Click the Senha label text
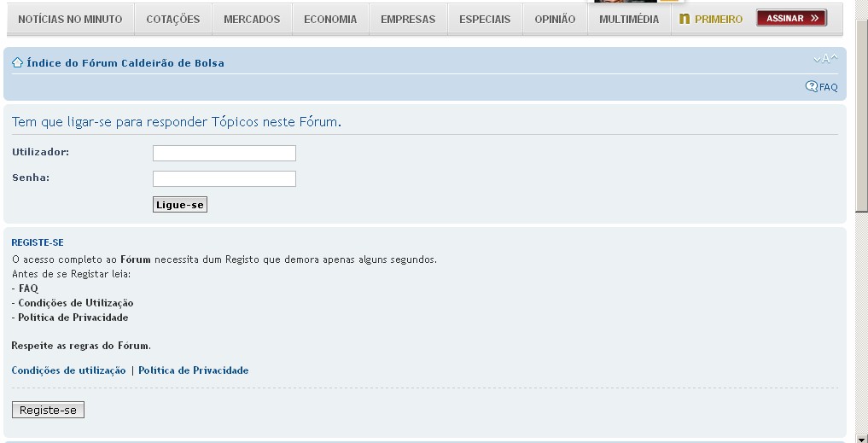868x443 pixels. (31, 178)
